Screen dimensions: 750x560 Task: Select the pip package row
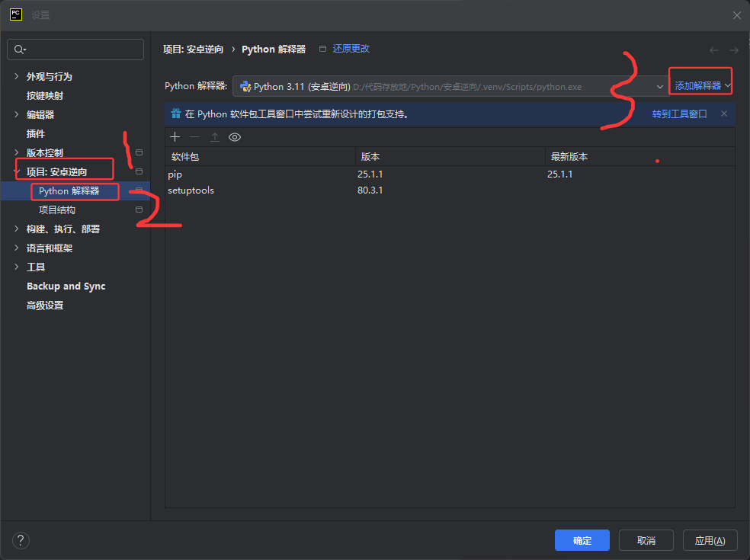click(450, 174)
